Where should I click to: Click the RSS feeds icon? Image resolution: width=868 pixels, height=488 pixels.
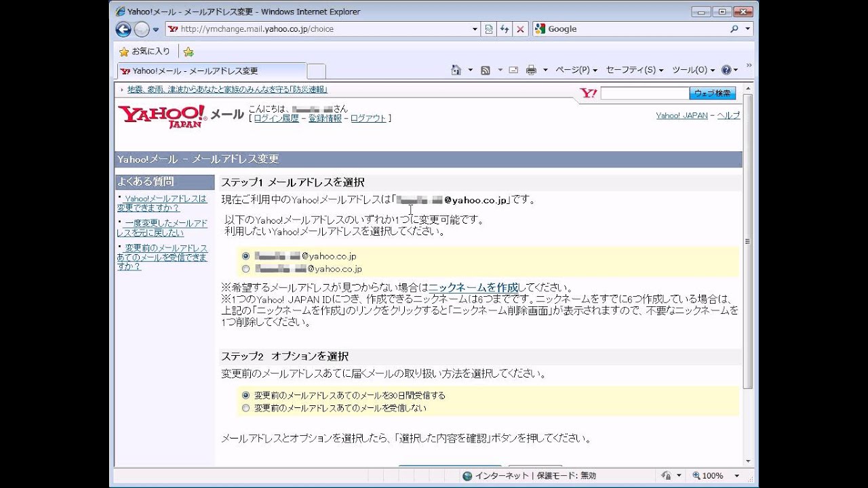486,70
